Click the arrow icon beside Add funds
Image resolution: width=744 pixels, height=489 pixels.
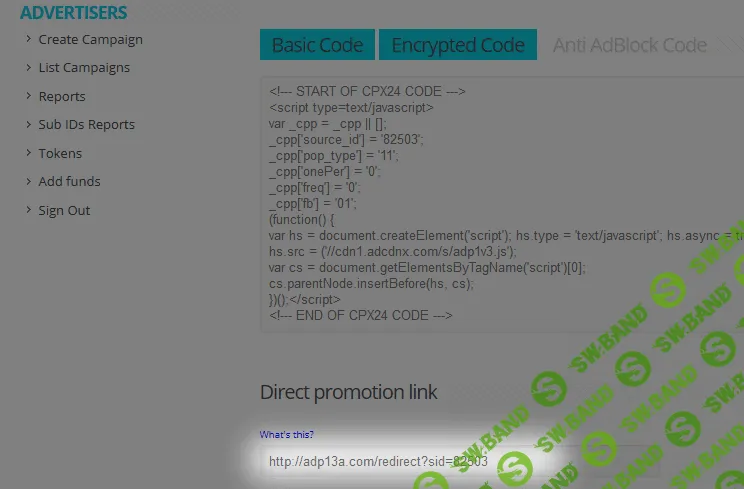point(28,182)
